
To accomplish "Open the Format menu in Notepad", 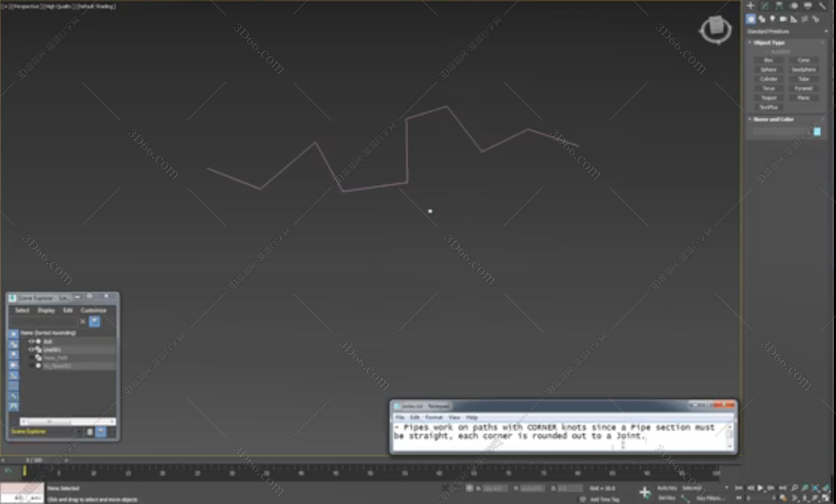I will 433,418.
